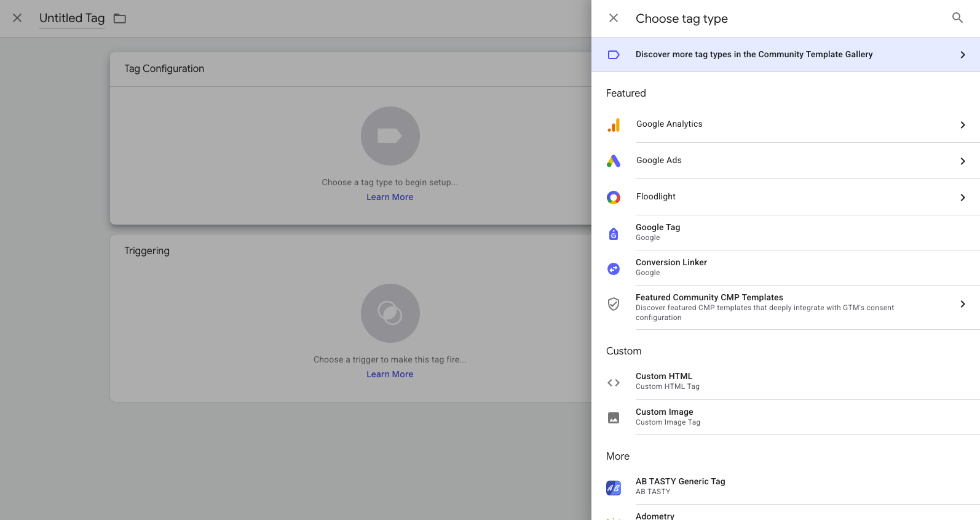Choose the Custom Image tag type

[x=786, y=417]
